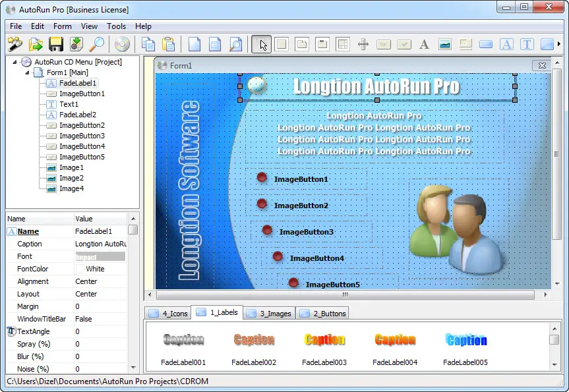This screenshot has height=392, width=569.
Task: Click the page-with-window form toolbar icon
Action: tap(215, 44)
